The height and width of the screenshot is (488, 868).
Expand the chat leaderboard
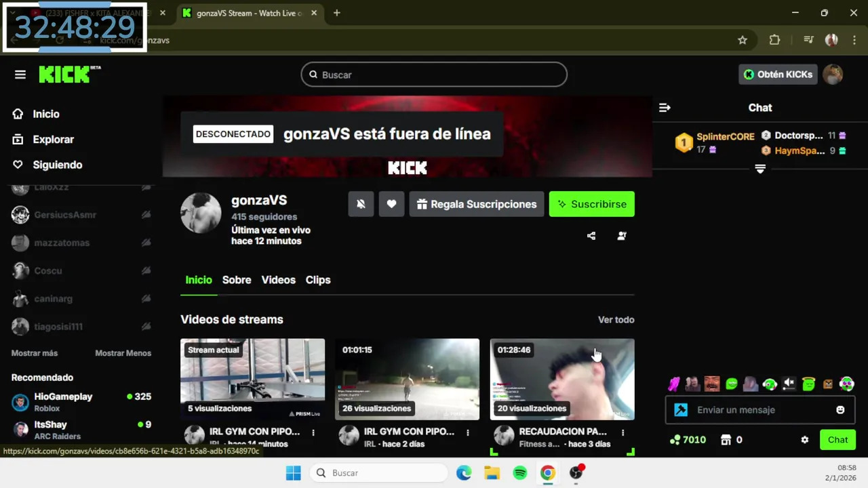point(760,169)
